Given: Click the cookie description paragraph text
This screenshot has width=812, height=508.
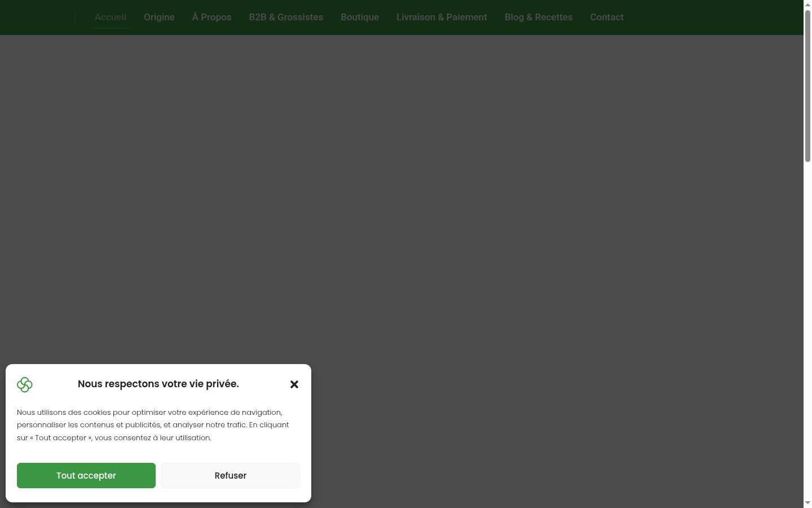Looking at the screenshot, I should pyautogui.click(x=153, y=425).
